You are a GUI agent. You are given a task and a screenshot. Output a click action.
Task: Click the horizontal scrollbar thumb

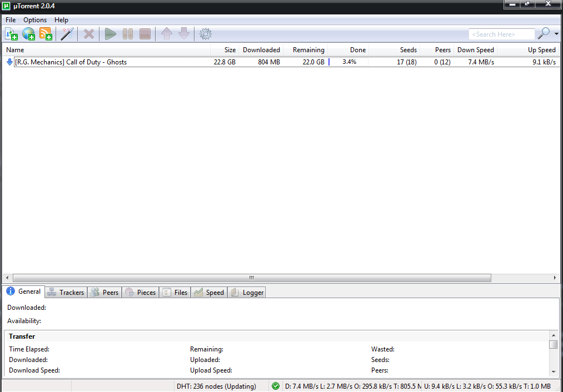[x=252, y=278]
